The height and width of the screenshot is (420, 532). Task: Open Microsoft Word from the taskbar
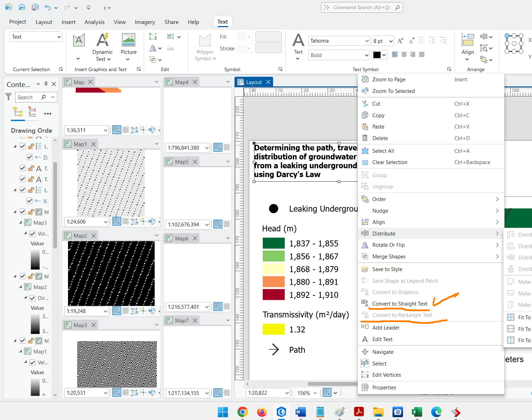(x=301, y=412)
